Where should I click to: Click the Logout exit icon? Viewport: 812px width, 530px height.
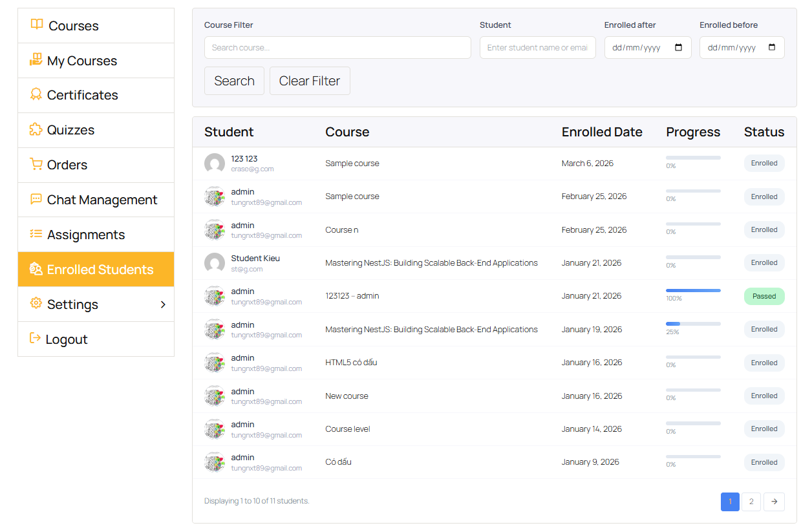pyautogui.click(x=36, y=339)
